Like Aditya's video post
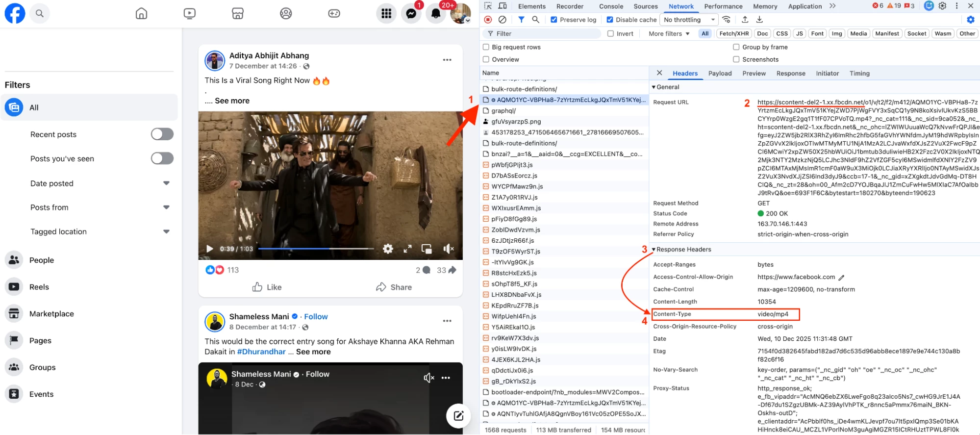This screenshot has height=435, width=980. (x=267, y=287)
